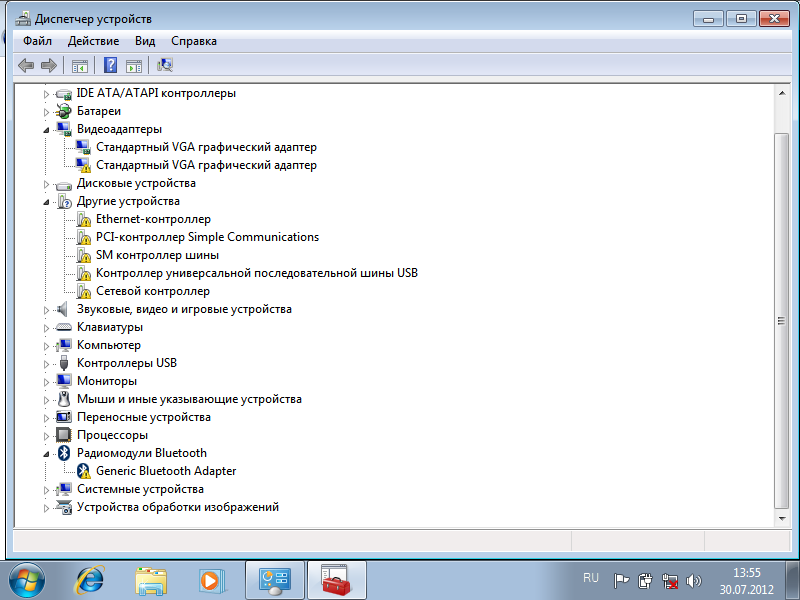
Task: Click the RU language indicator
Action: (x=591, y=578)
